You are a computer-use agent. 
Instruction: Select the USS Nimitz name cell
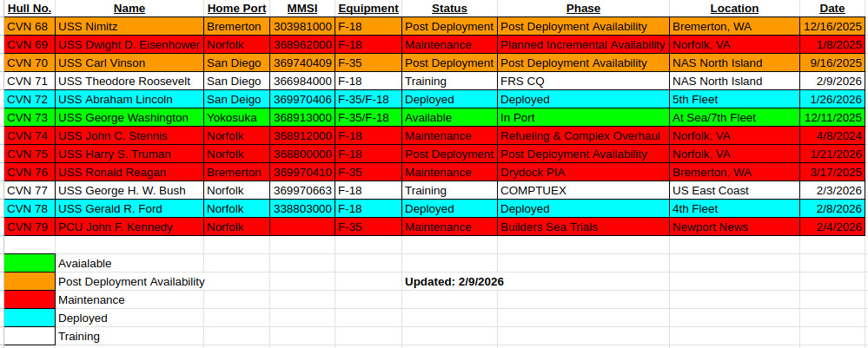pos(129,27)
